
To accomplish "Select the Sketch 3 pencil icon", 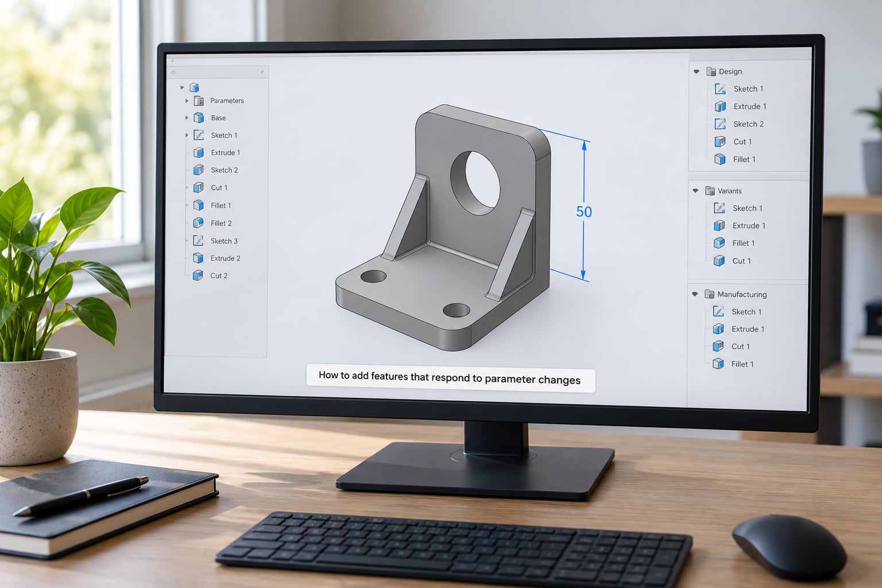I will 198,241.
